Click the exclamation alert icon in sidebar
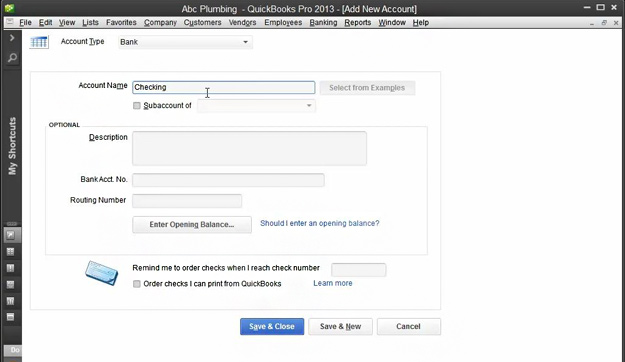 click(10, 268)
